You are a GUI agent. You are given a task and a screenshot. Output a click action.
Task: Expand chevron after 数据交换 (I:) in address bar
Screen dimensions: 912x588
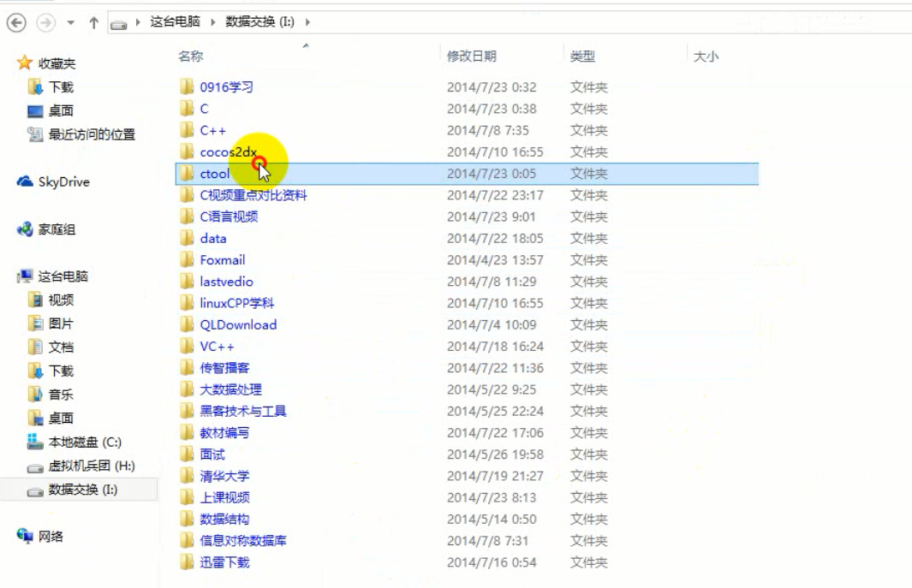pyautogui.click(x=307, y=22)
